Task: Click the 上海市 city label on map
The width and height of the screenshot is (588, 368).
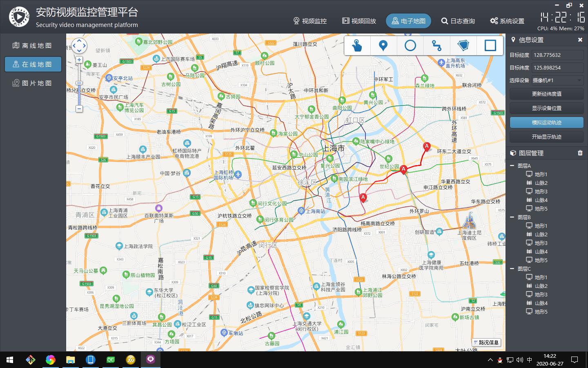Action: point(333,148)
